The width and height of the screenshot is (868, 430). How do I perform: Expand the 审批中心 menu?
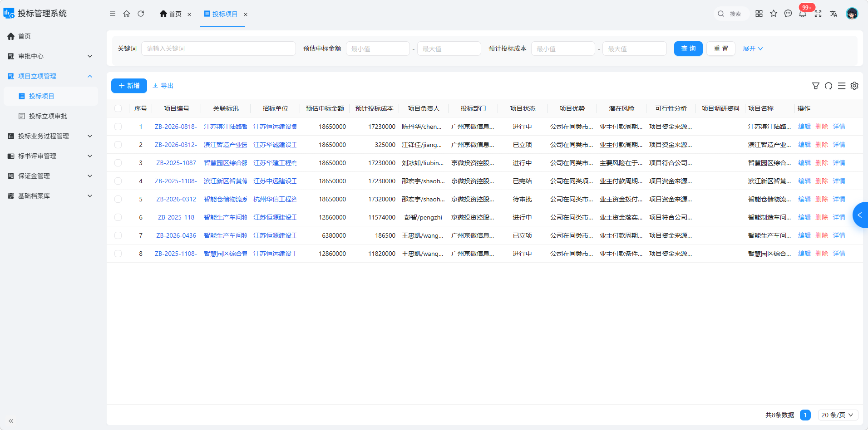tap(50, 56)
